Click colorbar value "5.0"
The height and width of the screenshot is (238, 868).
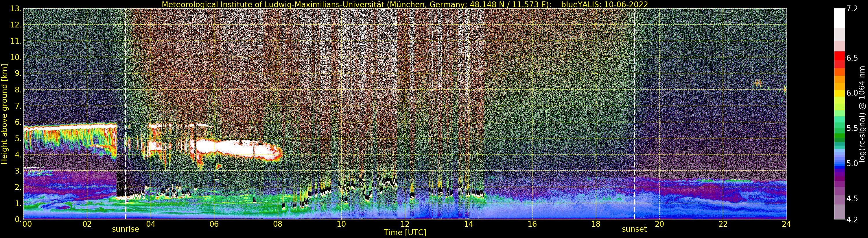(852, 163)
